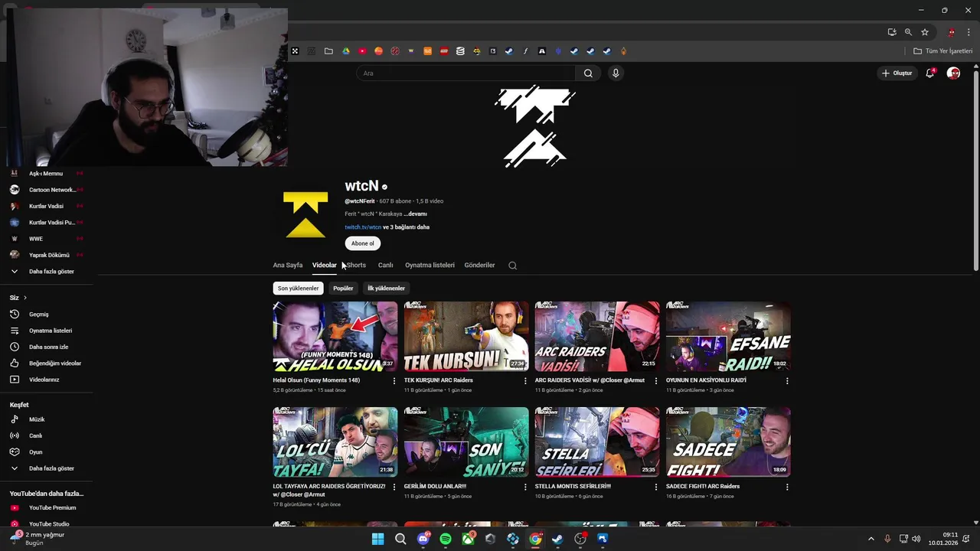980x551 pixels.
Task: Switch to the Shorts tab
Action: point(356,266)
